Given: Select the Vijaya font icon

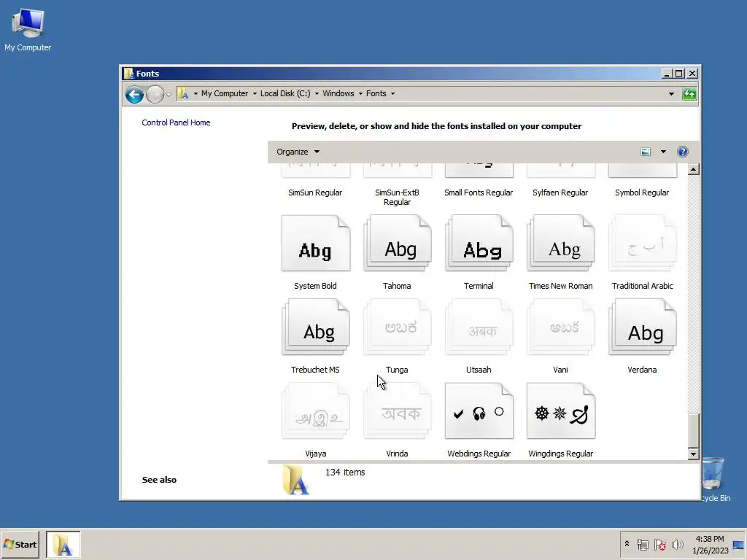Looking at the screenshot, I should point(316,411).
